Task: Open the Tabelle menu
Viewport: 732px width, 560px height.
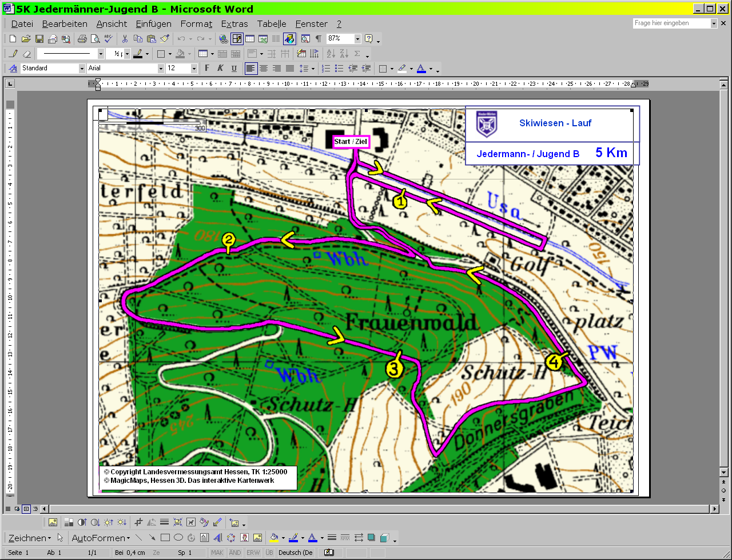Action: coord(272,24)
